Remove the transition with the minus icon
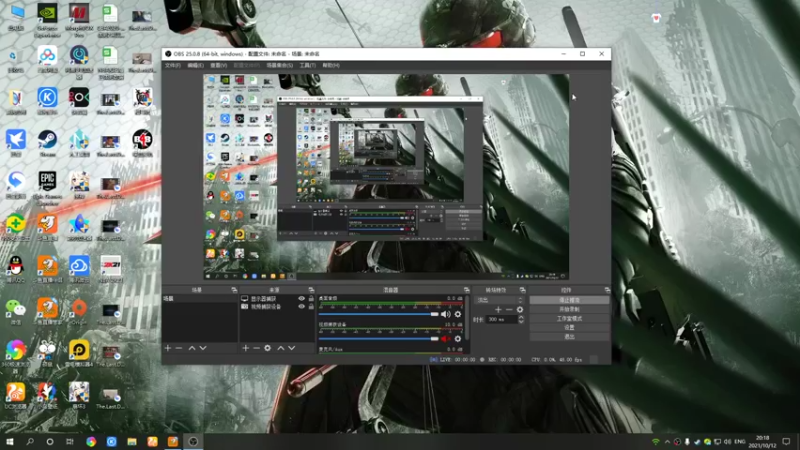This screenshot has width=800, height=450. (509, 309)
